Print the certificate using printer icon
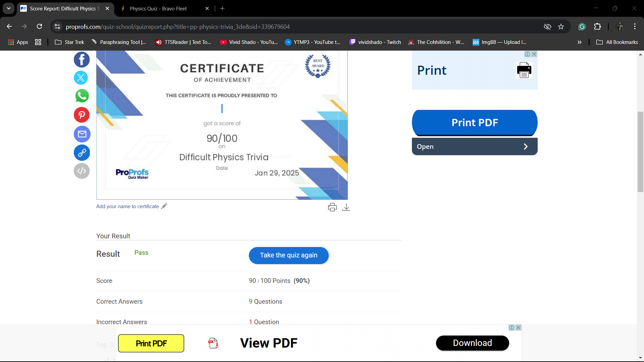644x362 pixels. [x=332, y=207]
